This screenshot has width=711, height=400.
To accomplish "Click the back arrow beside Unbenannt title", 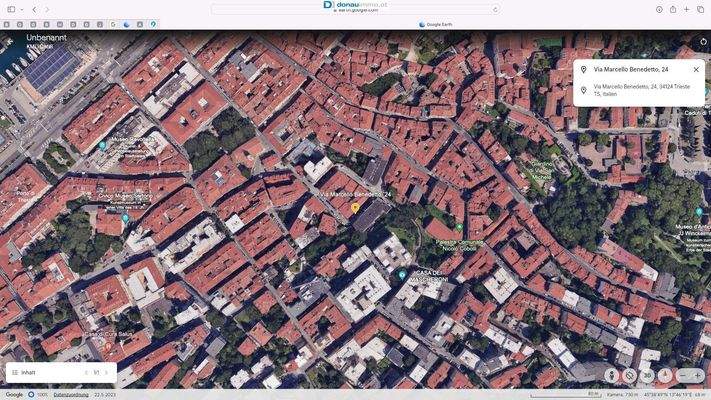I will (10, 42).
